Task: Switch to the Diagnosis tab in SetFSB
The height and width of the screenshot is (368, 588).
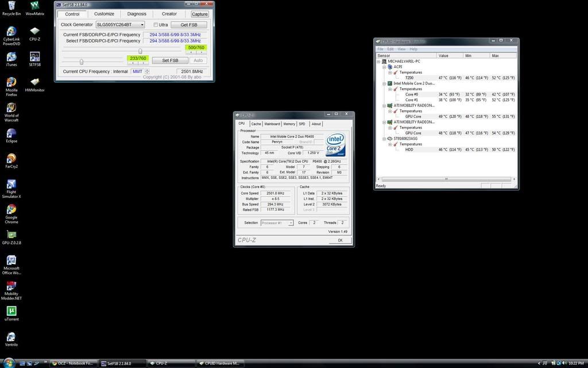Action: tap(137, 14)
